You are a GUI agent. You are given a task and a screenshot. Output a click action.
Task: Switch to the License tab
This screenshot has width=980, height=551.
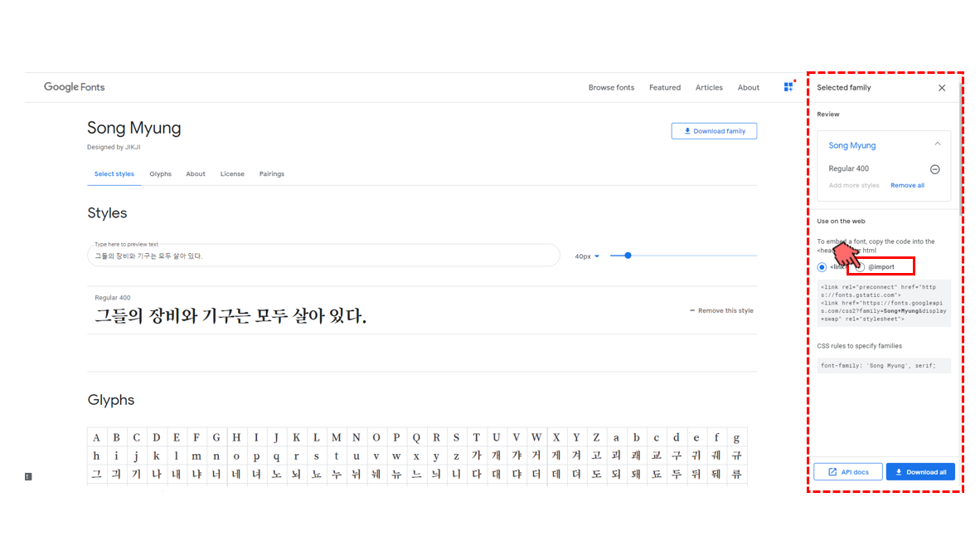point(232,174)
